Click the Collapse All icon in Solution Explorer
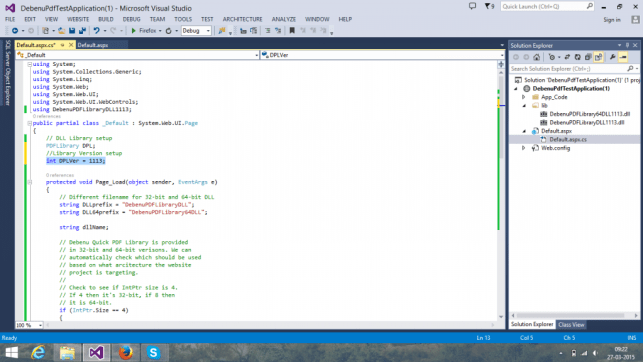The height and width of the screenshot is (362, 643). click(588, 57)
